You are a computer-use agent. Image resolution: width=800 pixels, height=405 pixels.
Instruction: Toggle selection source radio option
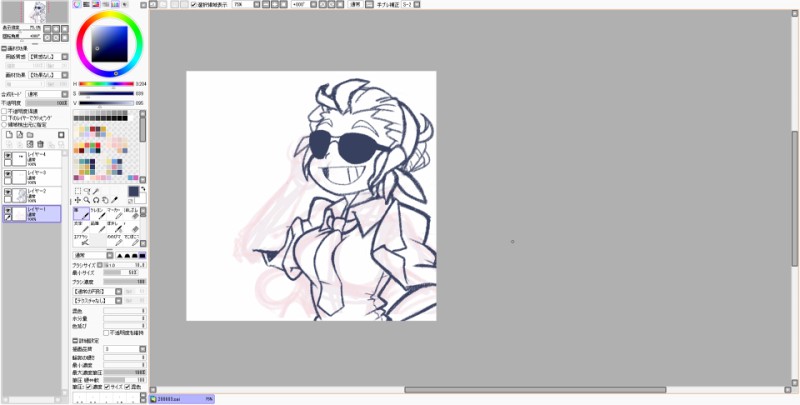coord(4,124)
